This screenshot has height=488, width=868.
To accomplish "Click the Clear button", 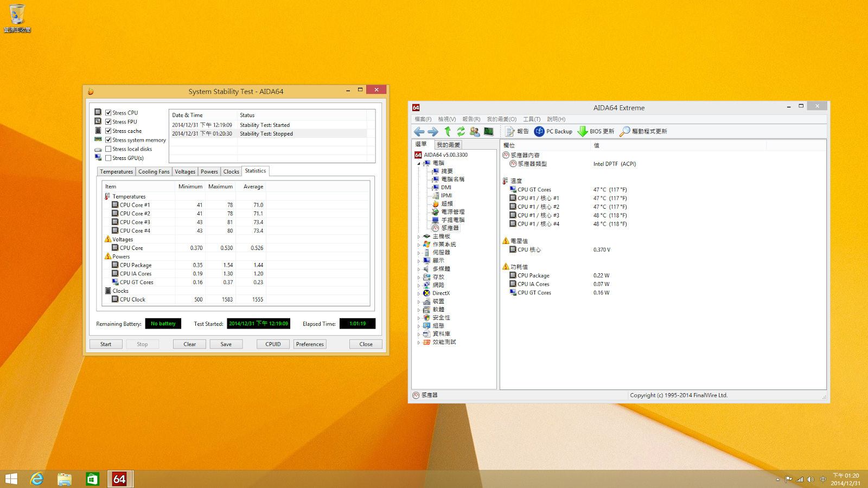I will 190,344.
